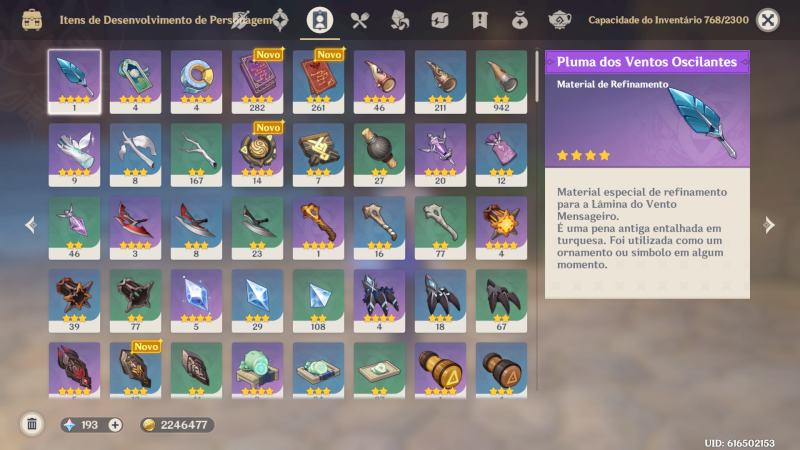800x450 pixels.
Task: Select the Pluma dos Ventos Oscilantes item
Action: click(74, 82)
